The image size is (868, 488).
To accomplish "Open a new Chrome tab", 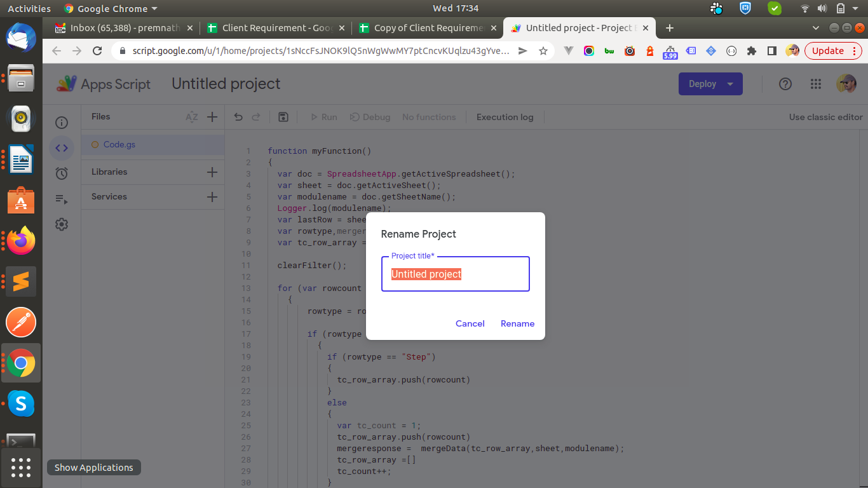I will [x=669, y=28].
